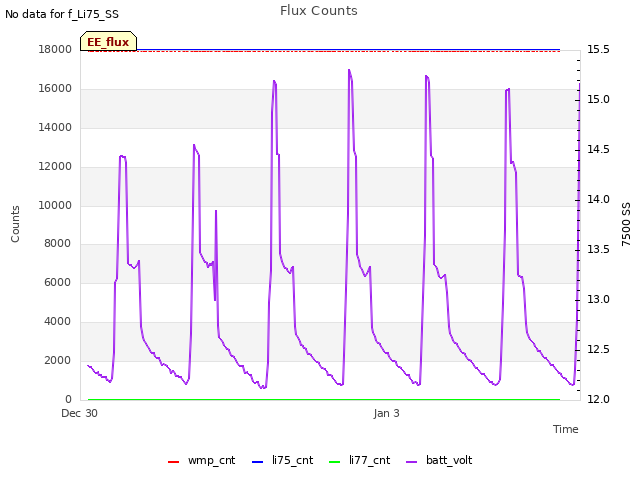Click the 18000 left axis value
The width and height of the screenshot is (640, 480).
coord(55,49)
